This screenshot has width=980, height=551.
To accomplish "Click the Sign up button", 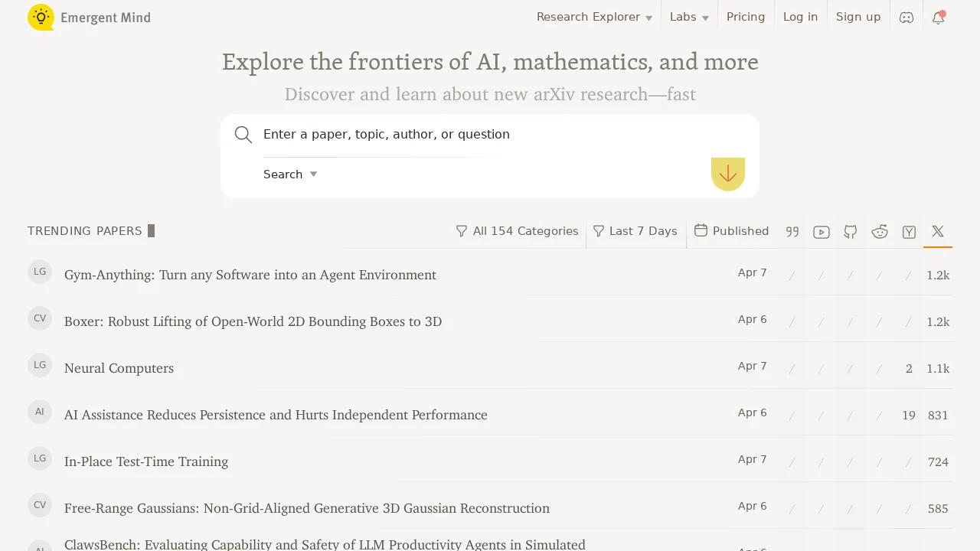I will click(x=858, y=16).
